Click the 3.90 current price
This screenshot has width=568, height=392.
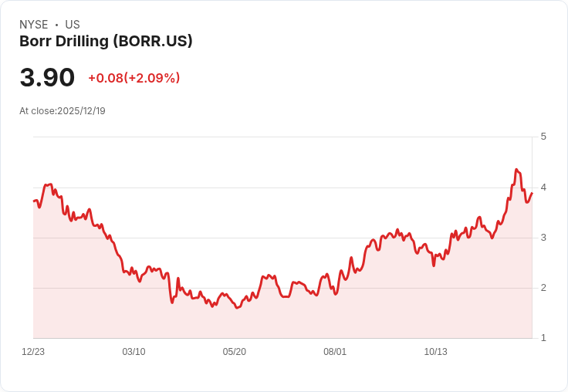tap(47, 77)
